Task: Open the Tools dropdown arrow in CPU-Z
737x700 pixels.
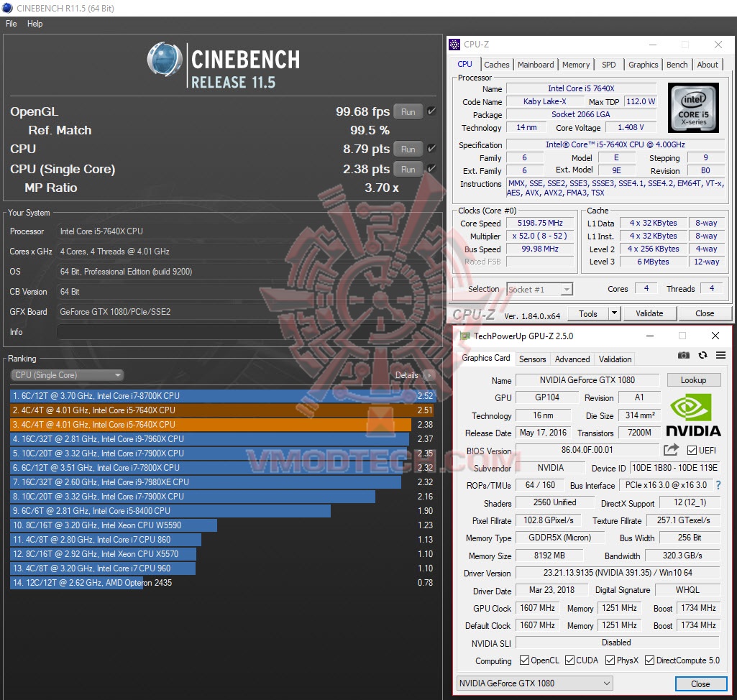Action: click(614, 313)
